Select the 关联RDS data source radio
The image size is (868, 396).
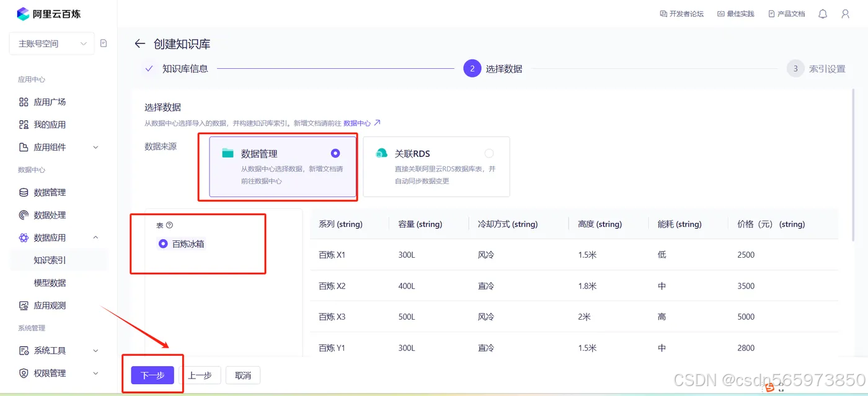point(489,153)
